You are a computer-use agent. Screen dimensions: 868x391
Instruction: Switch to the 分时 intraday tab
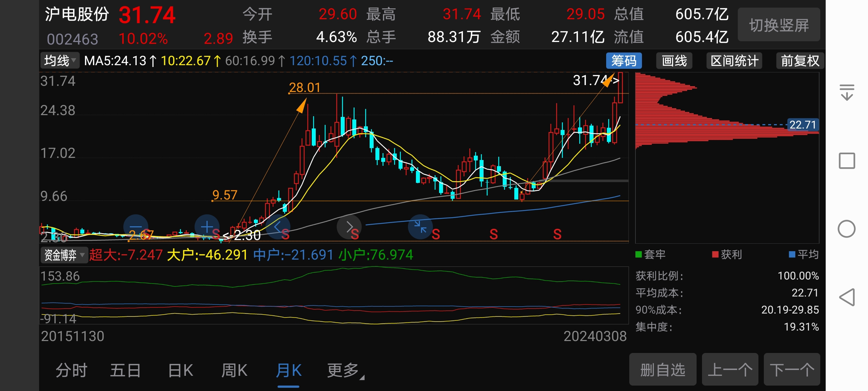(x=71, y=370)
